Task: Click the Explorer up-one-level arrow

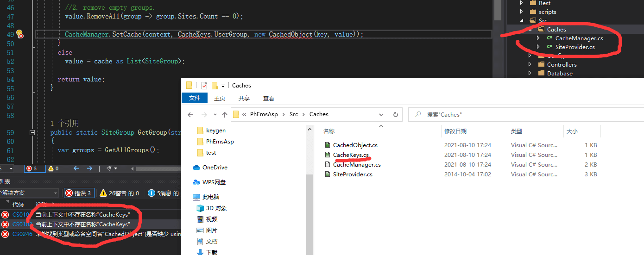Action: (225, 114)
